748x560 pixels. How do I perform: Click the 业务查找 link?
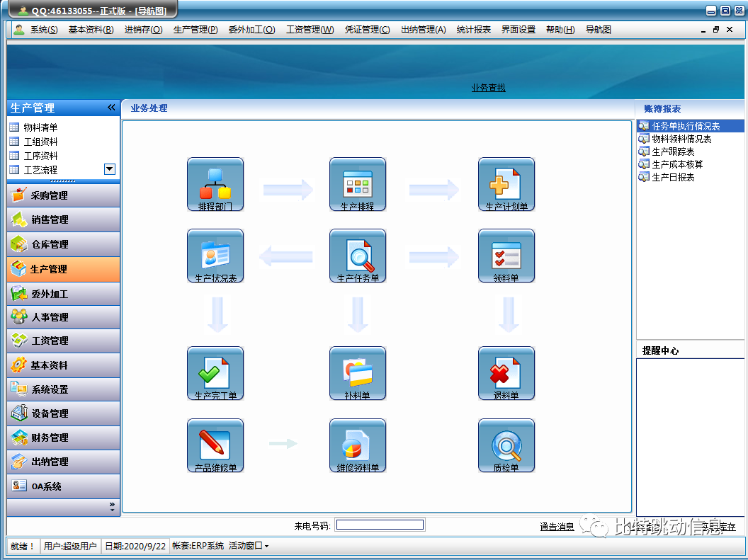tap(489, 88)
